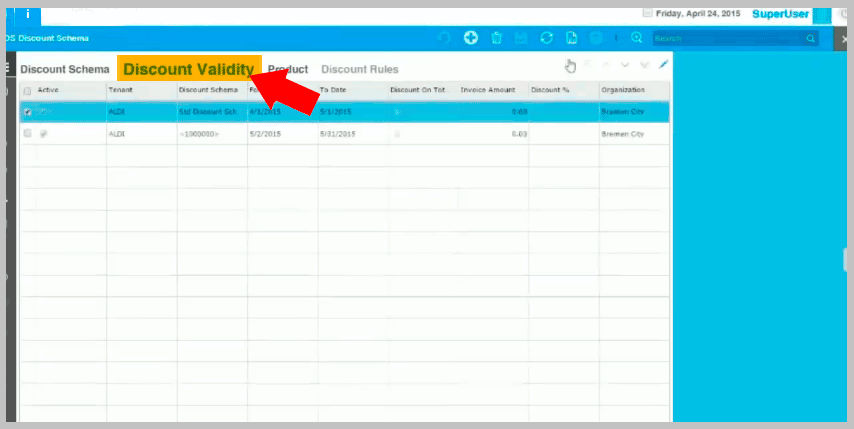The image size is (854, 429).
Task: Click the 4/1/2015 from date cell
Action: pos(283,112)
